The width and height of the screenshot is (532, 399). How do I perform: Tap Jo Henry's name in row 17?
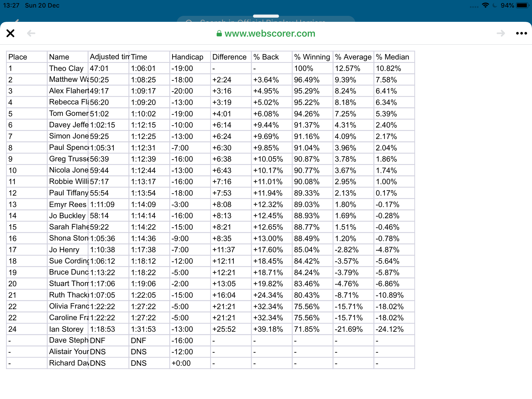[64, 250]
